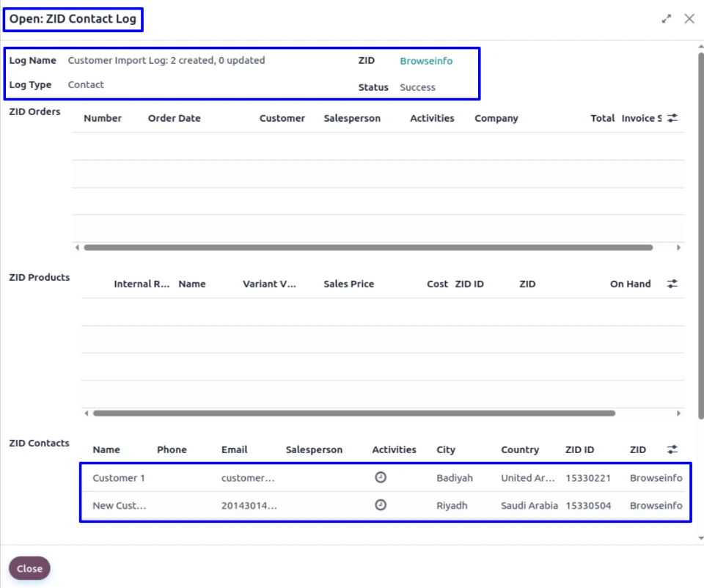Image resolution: width=704 pixels, height=588 pixels.
Task: Click the dialog's vertical scrollbar
Action: tap(700, 220)
